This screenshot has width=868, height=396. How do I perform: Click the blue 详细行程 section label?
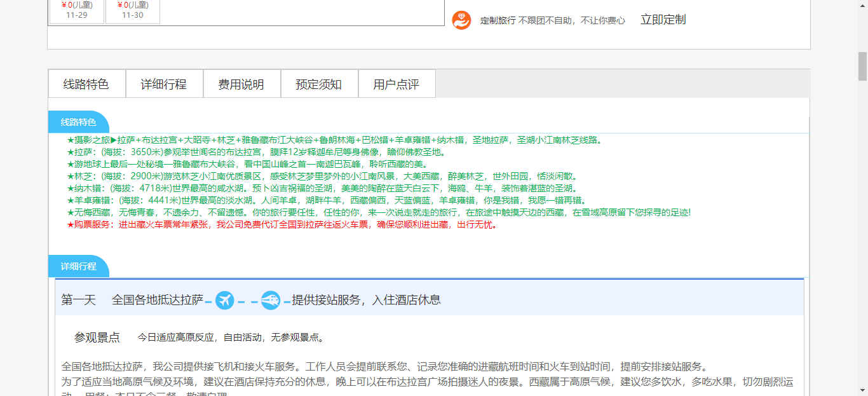pyautogui.click(x=78, y=266)
